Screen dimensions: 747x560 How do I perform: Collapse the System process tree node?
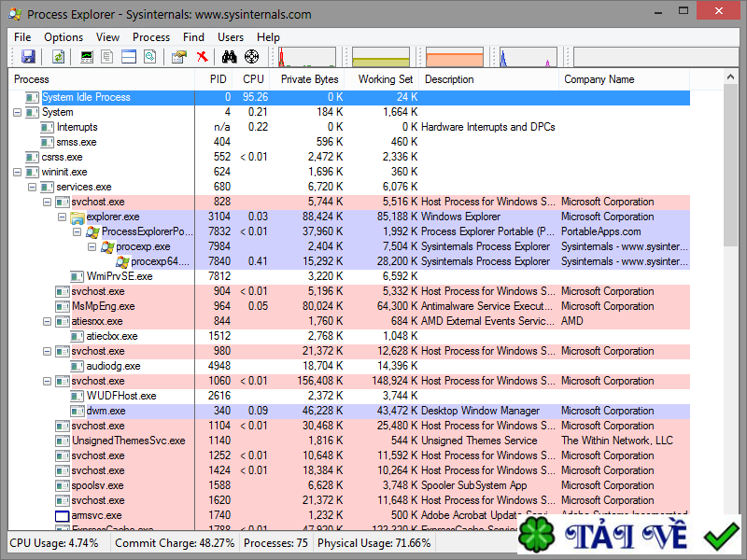pos(17,111)
